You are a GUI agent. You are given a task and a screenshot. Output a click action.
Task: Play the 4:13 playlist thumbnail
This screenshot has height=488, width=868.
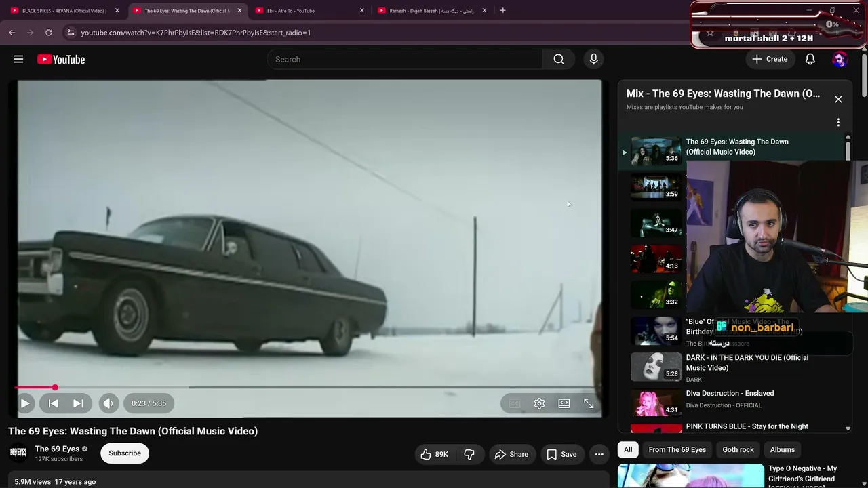656,259
